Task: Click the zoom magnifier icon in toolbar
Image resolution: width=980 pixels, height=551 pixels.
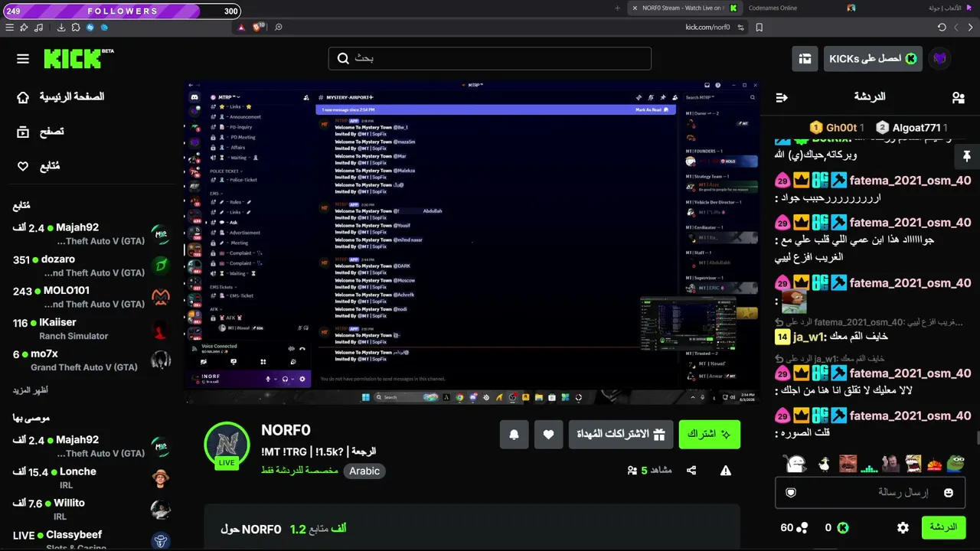Action: 279,27
